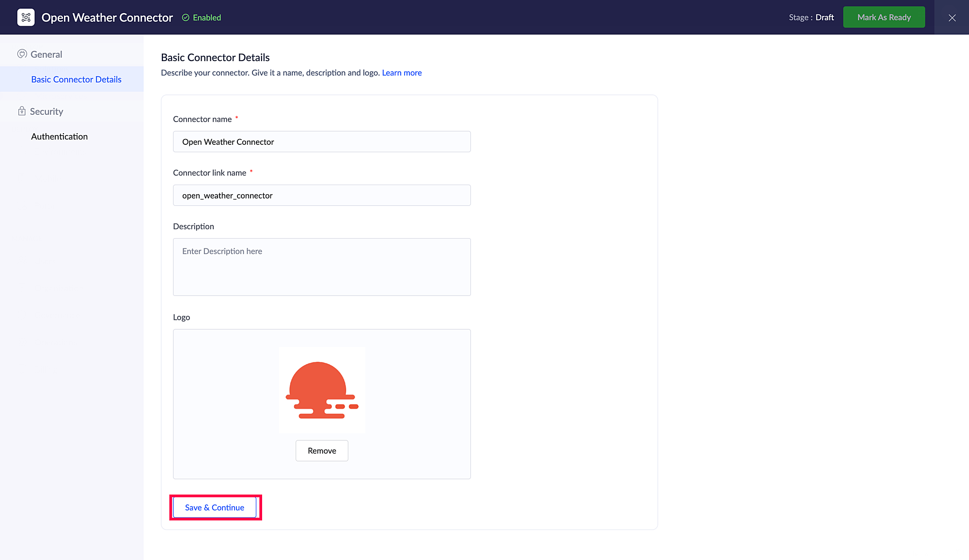Open the Authentication sidebar item
The width and height of the screenshot is (969, 560).
point(59,137)
